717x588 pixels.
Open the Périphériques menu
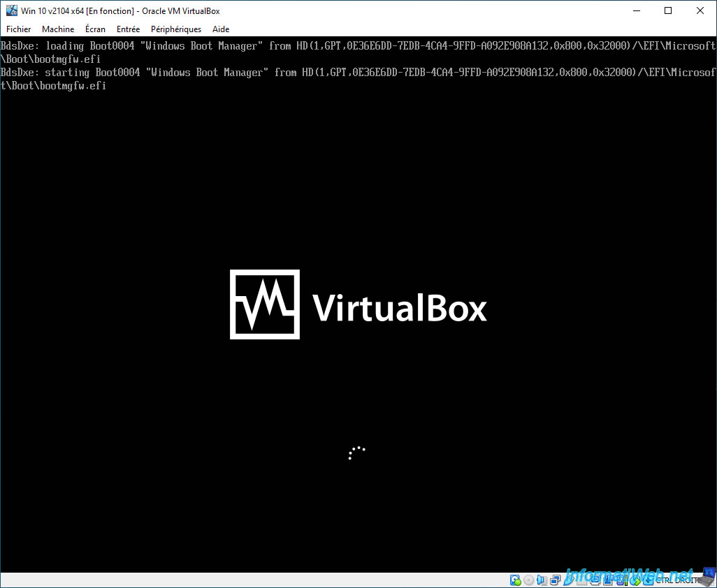(x=176, y=29)
